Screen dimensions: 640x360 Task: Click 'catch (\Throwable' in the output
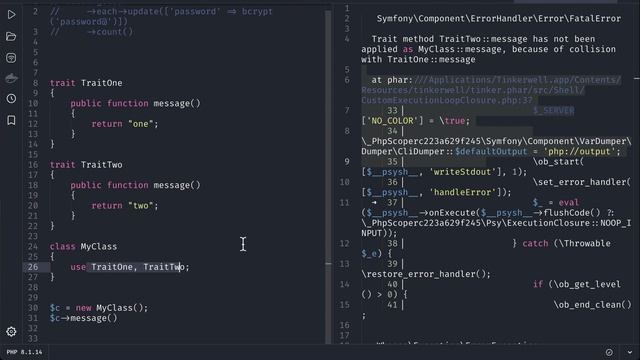tap(567, 244)
